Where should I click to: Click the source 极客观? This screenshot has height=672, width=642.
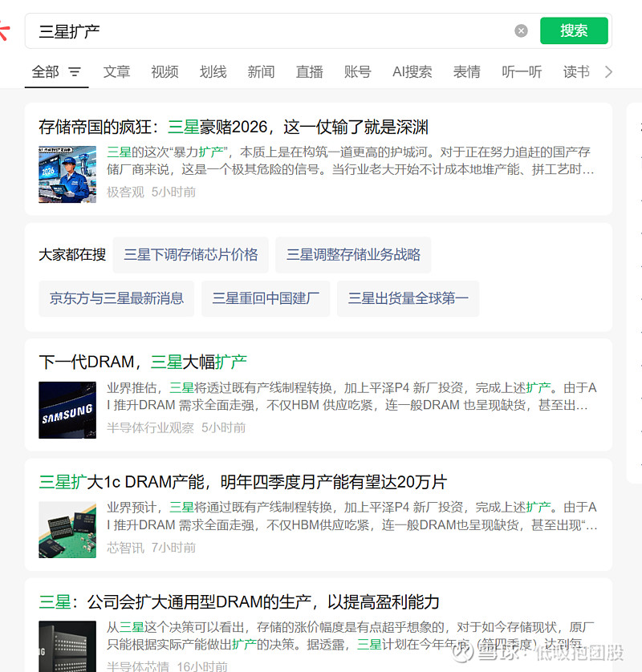click(x=125, y=192)
